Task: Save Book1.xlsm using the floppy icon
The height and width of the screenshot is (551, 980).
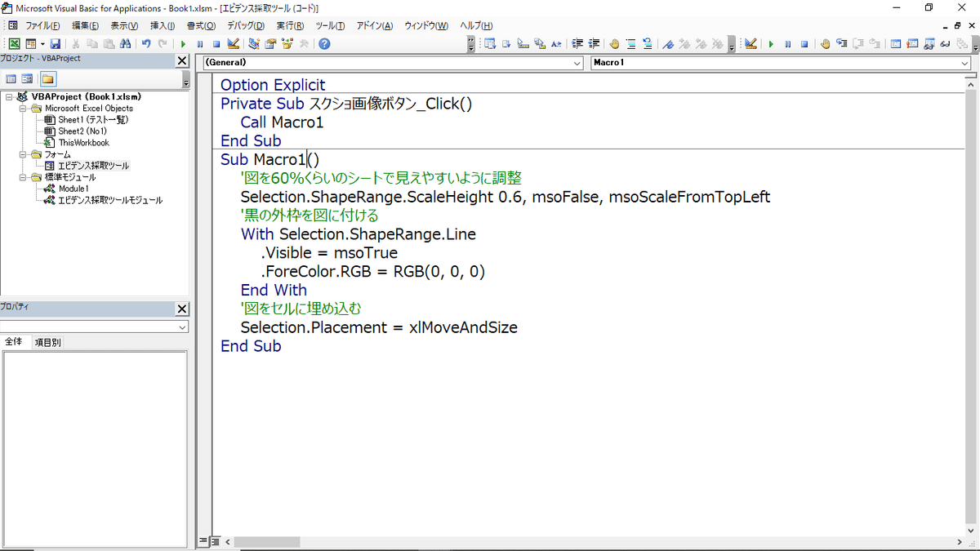Action: pyautogui.click(x=56, y=44)
